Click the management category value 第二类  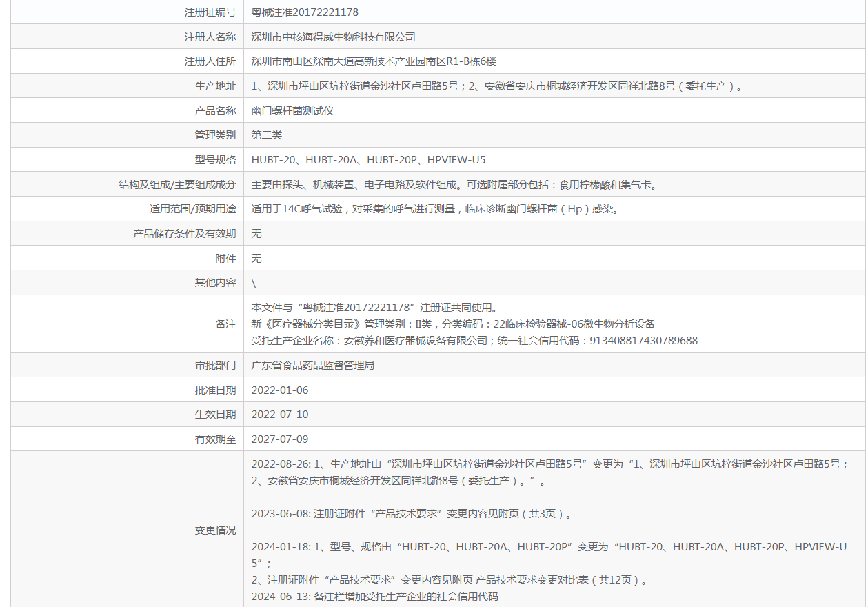pyautogui.click(x=267, y=135)
